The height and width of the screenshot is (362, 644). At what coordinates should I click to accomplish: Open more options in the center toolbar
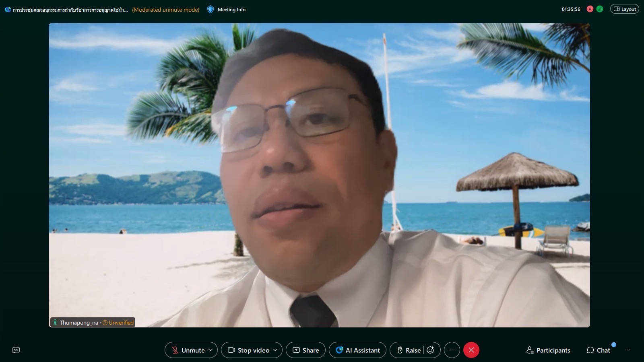click(452, 350)
